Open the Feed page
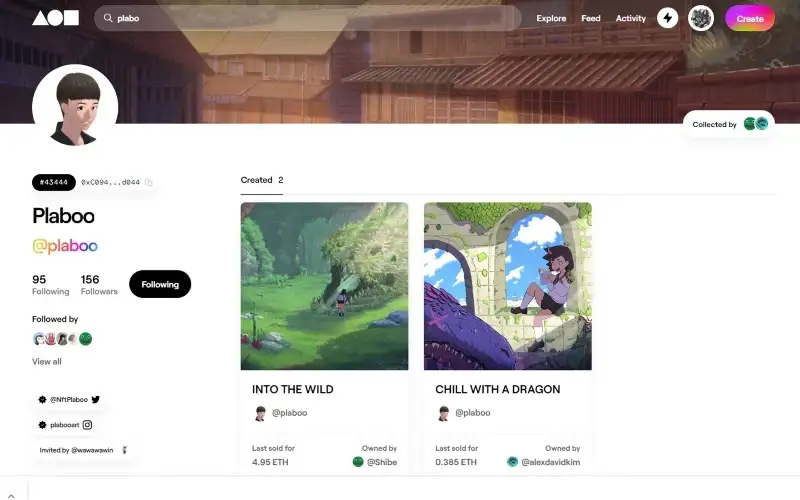 [x=591, y=18]
